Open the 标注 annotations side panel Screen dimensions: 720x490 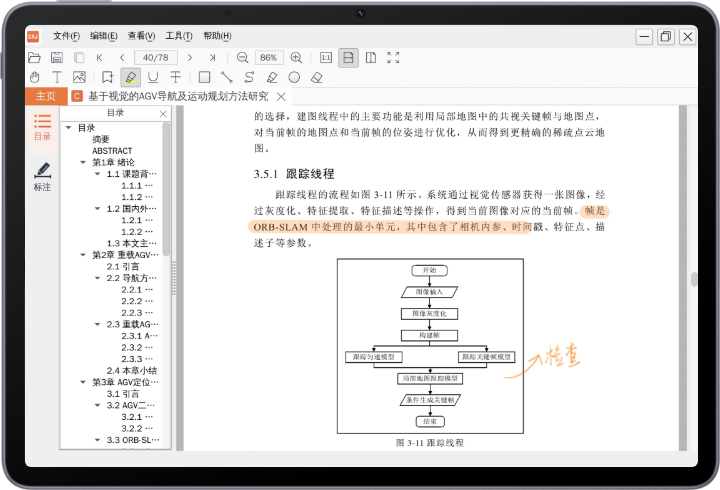point(42,177)
